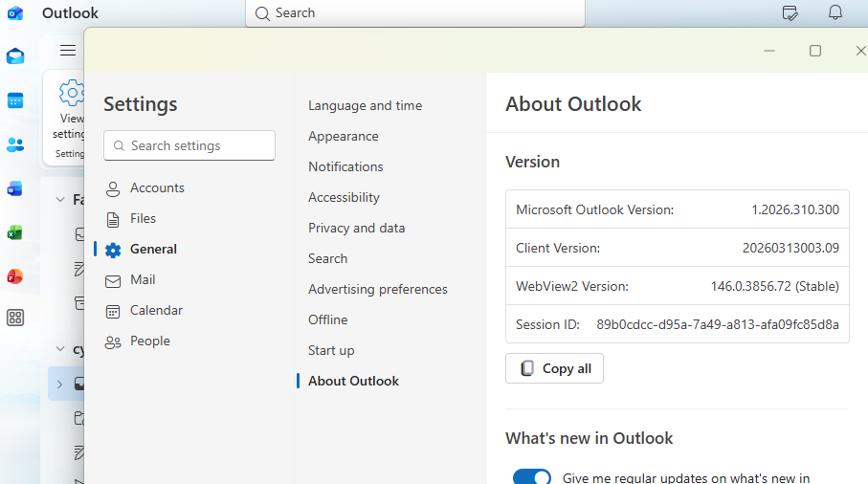The height and width of the screenshot is (484, 868).
Task: Launch Excel from the app rail
Action: [15, 232]
